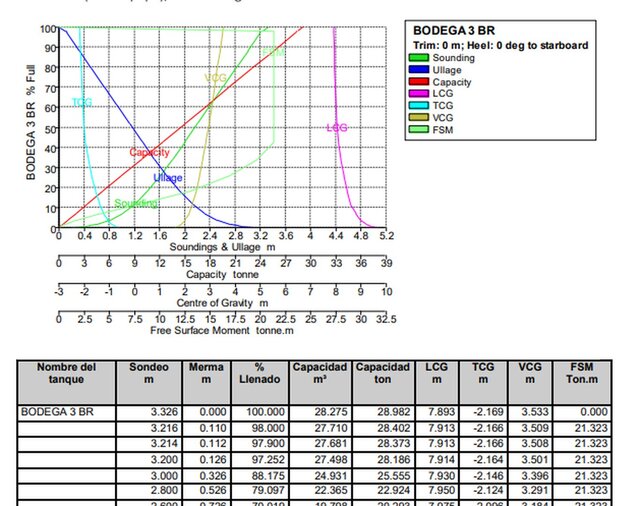640x506 pixels.
Task: Click the 'Free Surface Moment tonne.m' axis title
Action: [x=222, y=331]
